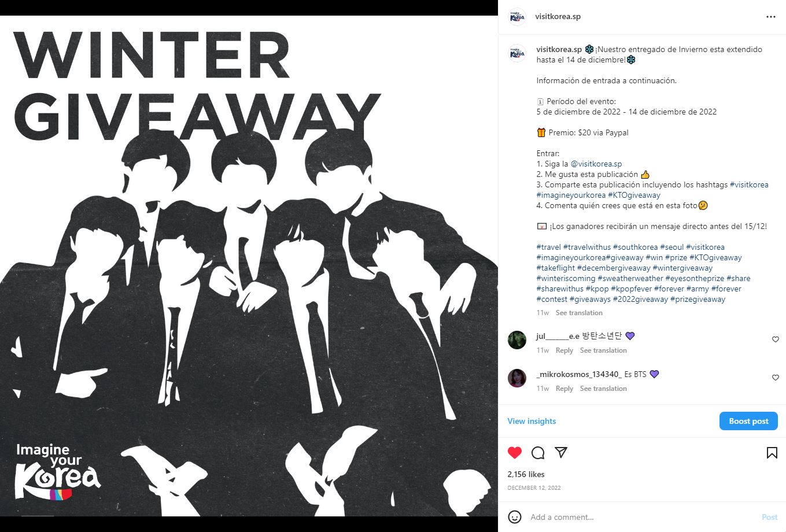The image size is (786, 532).
Task: Reply to jul______e.e's comment
Action: 564,350
